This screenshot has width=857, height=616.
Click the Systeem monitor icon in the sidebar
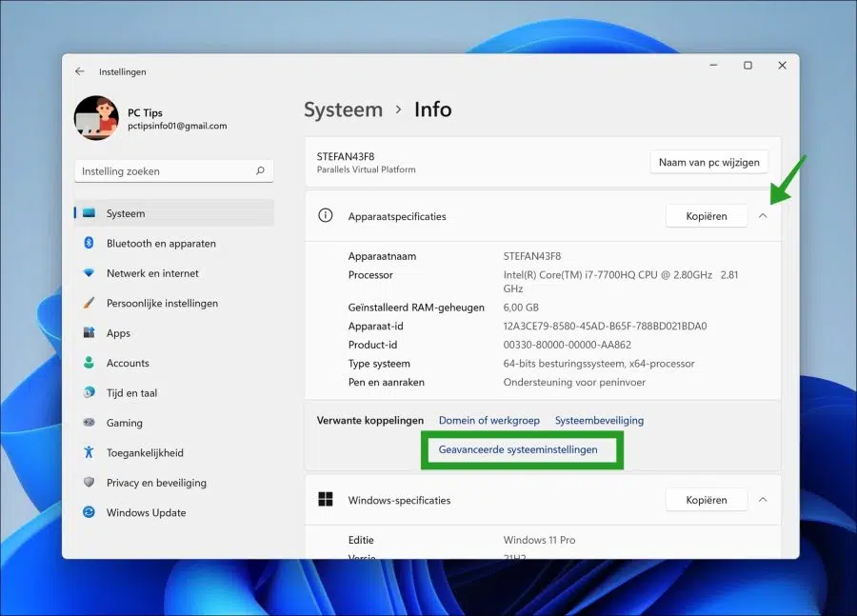click(x=89, y=213)
